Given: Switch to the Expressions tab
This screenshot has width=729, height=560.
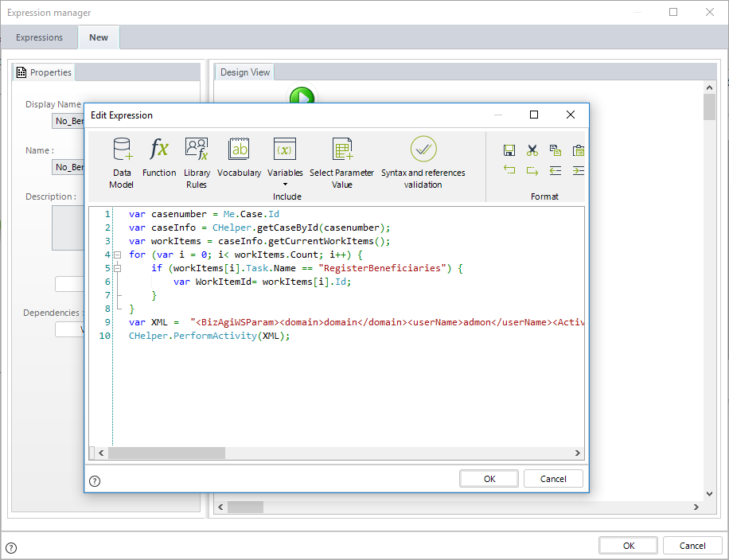Looking at the screenshot, I should point(39,37).
